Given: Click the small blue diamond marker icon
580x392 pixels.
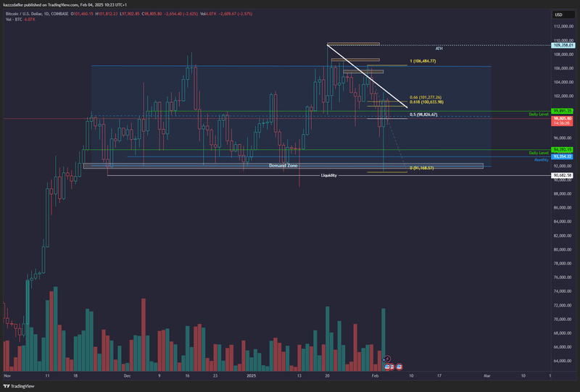Looking at the screenshot, I should (x=384, y=359).
